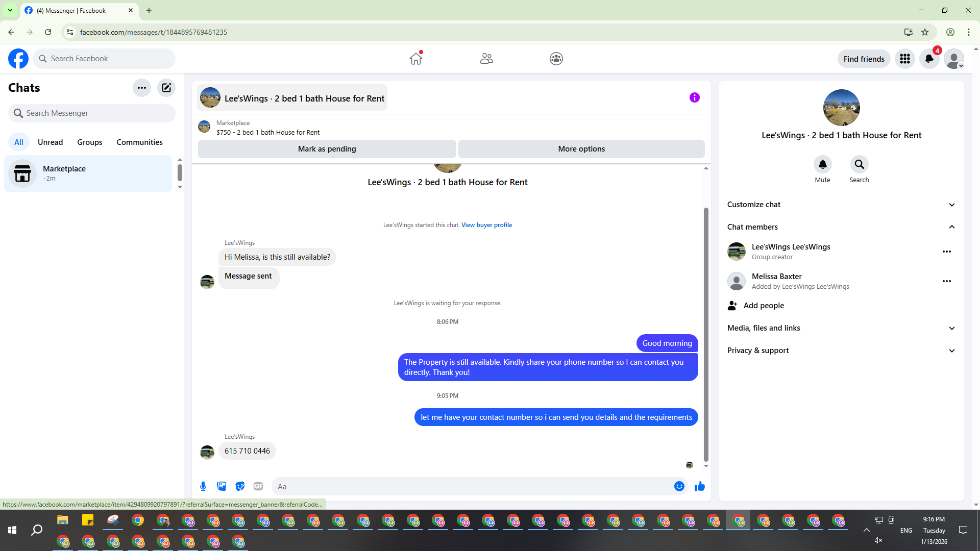
Task: Switch to the Unread chats tab
Action: click(50, 142)
